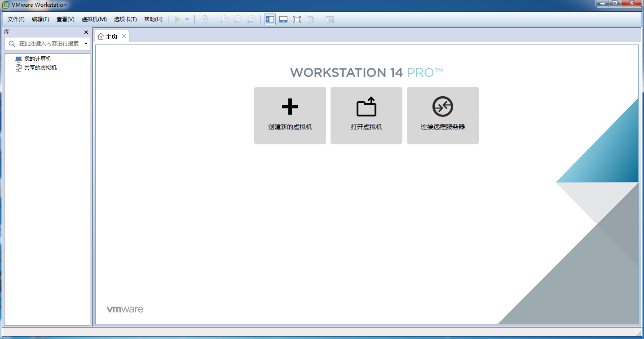The height and width of the screenshot is (339, 644).
Task: Close the 库 library panel
Action: coord(86,32)
